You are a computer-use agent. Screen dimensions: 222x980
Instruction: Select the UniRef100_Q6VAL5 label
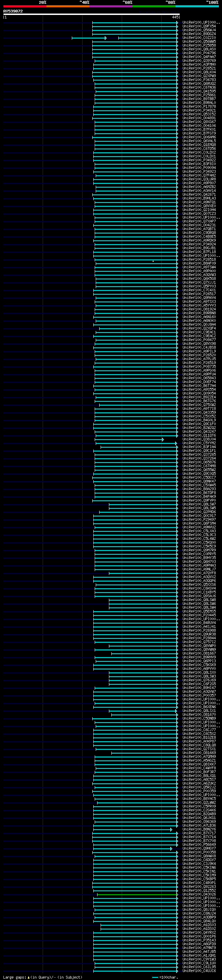click(199, 141)
